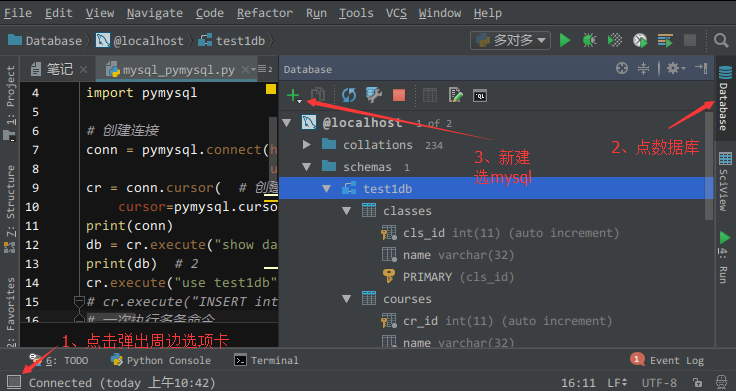Viewport: 736px width, 391px height.
Task: Toggle the Database side tool window tab
Action: (724, 98)
